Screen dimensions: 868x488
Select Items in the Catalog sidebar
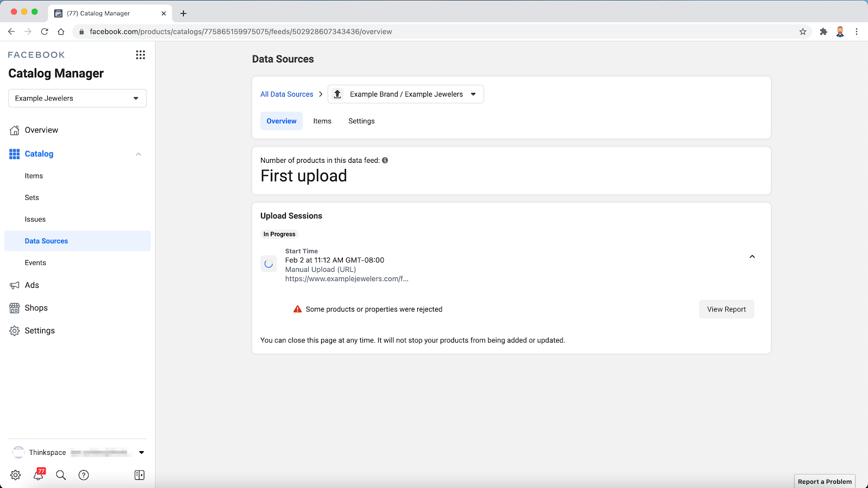[34, 176]
